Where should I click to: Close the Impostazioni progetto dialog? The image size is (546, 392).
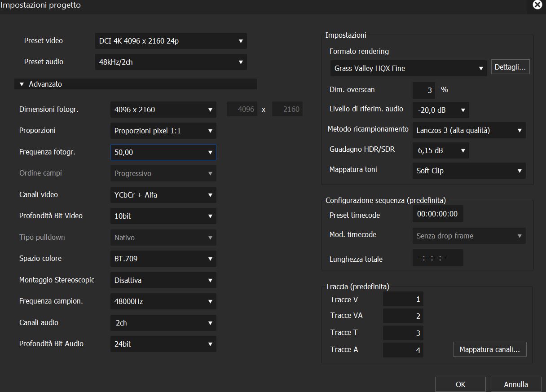pos(537,5)
